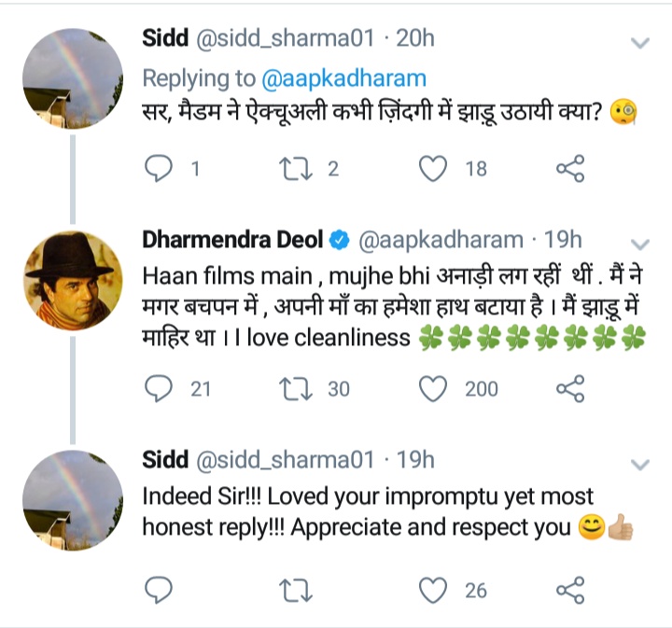Image resolution: width=672 pixels, height=628 pixels.
Task: Open the @sidd_sharma01 handle on last tweet
Action: 285,459
